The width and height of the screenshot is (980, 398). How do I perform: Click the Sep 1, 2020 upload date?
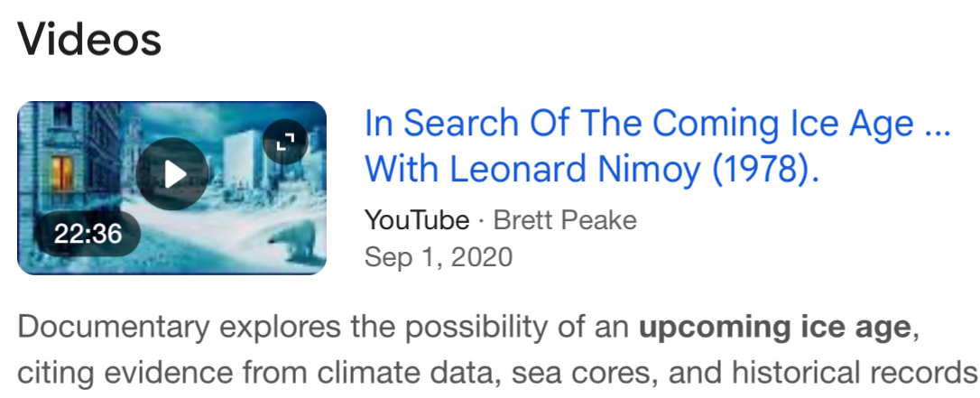(438, 257)
